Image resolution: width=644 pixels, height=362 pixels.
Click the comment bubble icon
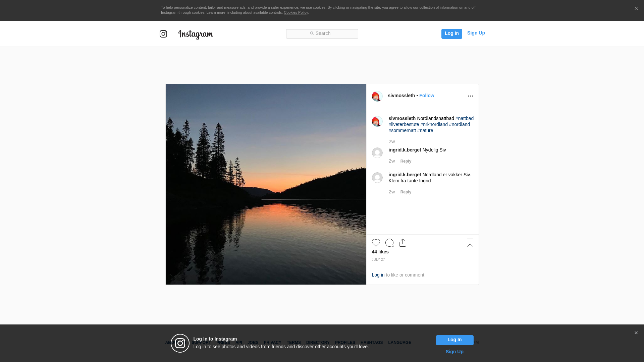tap(389, 243)
